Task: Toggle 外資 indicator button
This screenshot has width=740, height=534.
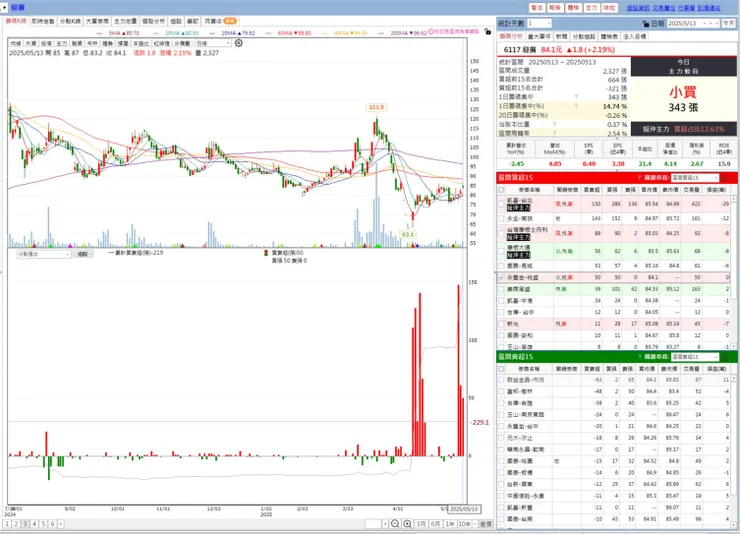Action: pyautogui.click(x=31, y=43)
